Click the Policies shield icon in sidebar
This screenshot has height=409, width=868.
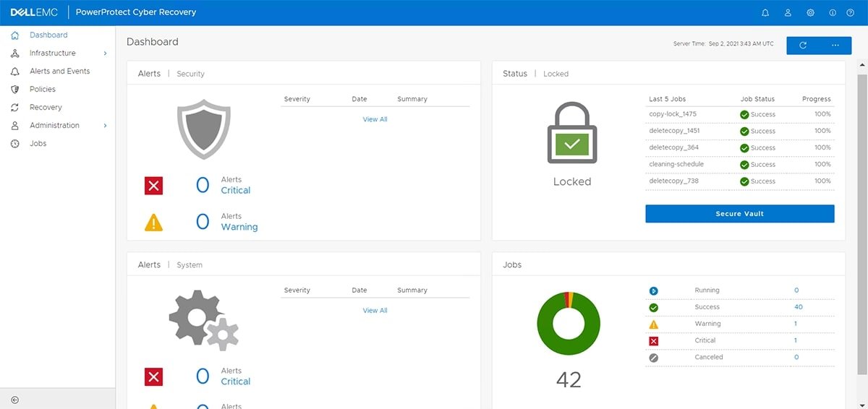14,89
